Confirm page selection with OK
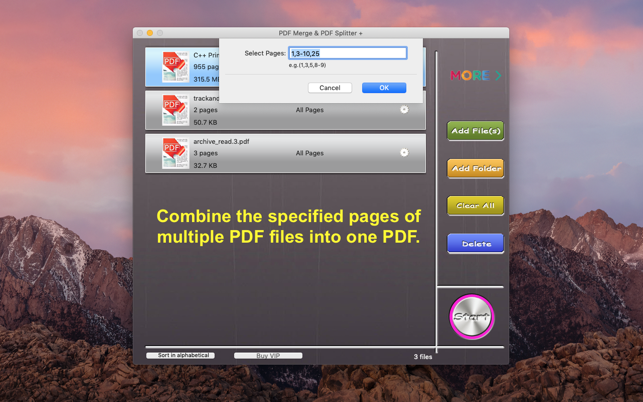This screenshot has width=643, height=402. (x=383, y=88)
